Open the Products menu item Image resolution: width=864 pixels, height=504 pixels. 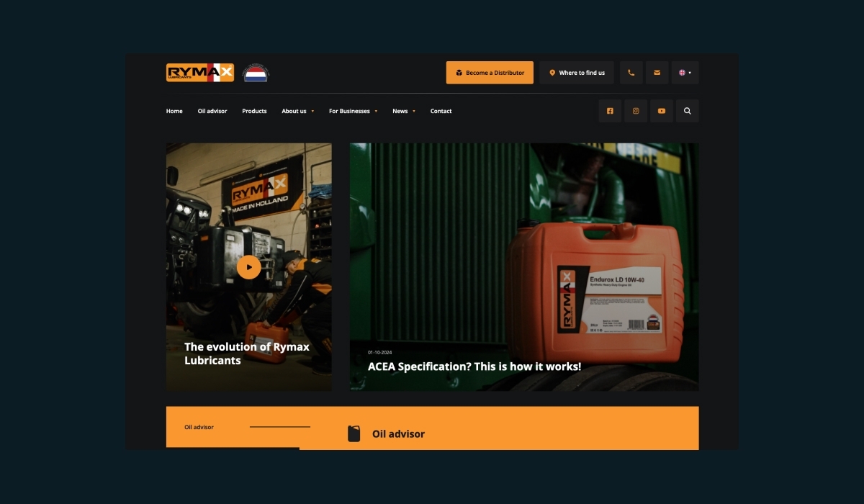[254, 111]
